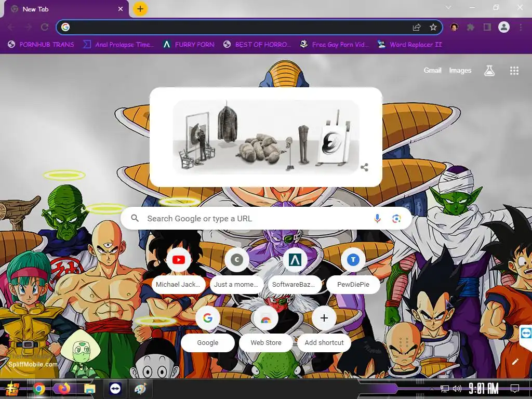Click the share this page icon
The width and height of the screenshot is (532, 399).
point(417,27)
